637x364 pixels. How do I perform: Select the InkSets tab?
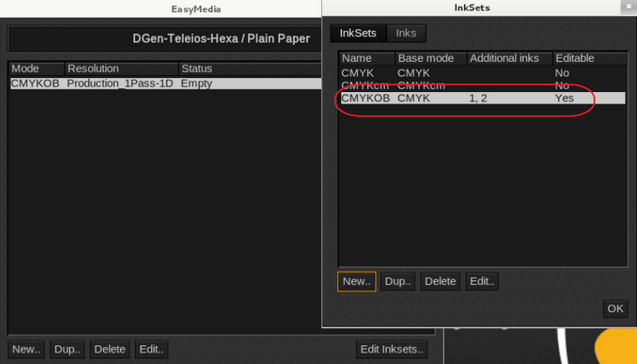coord(358,33)
